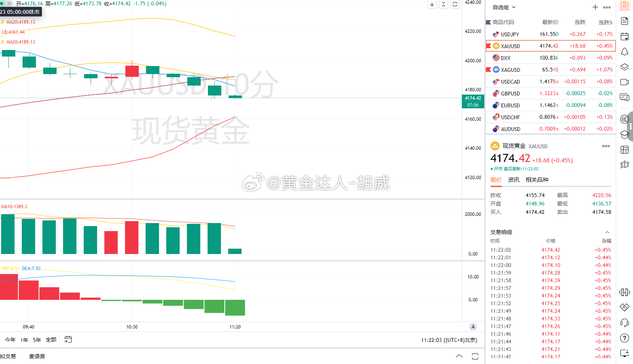Set chart range to 今年
The width and height of the screenshot is (633, 364).
[10, 340]
